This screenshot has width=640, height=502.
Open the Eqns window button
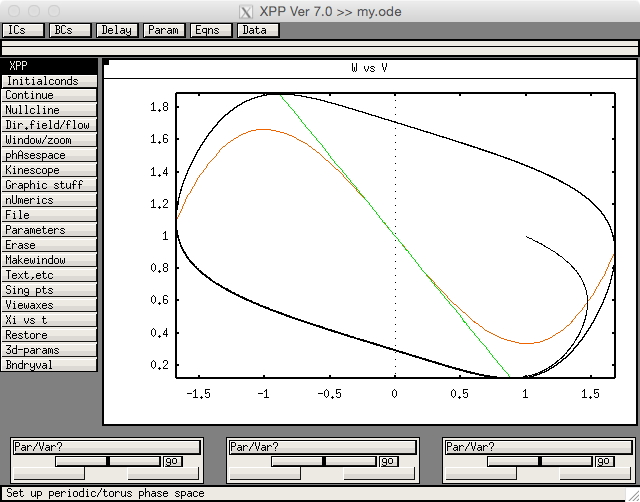(x=211, y=30)
